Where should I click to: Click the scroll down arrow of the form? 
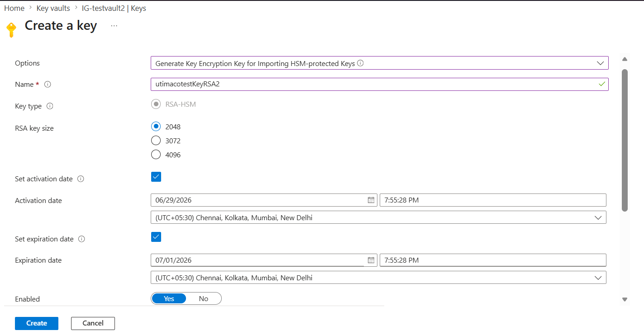click(x=625, y=299)
